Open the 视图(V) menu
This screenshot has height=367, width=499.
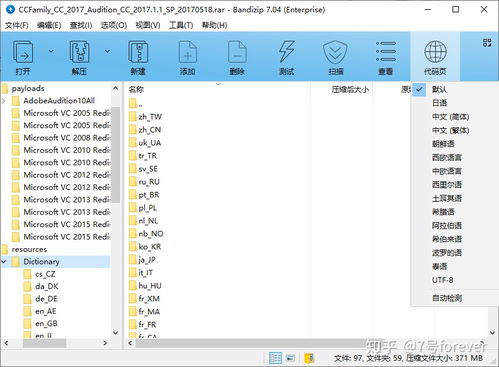click(148, 25)
